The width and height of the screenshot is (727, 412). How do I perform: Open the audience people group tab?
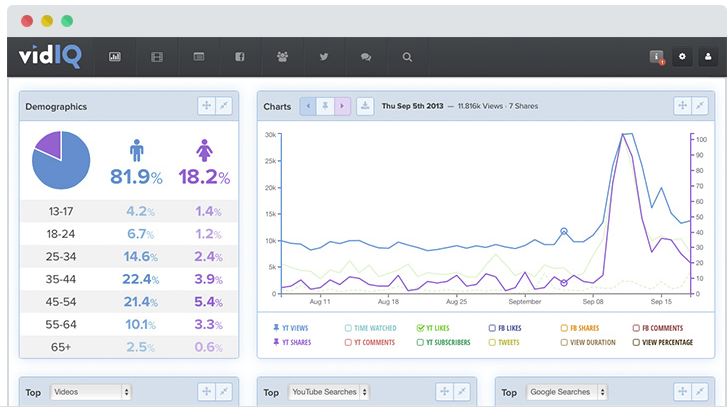coord(282,58)
